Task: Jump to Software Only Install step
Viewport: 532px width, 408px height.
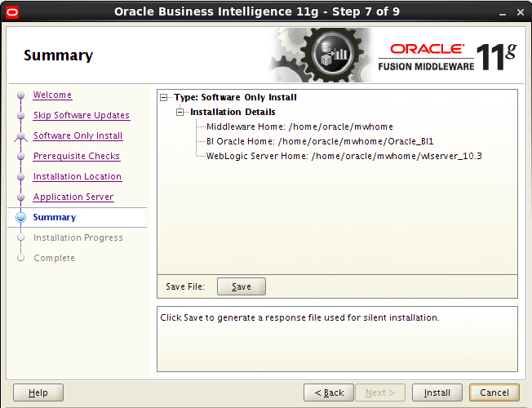Action: click(78, 135)
